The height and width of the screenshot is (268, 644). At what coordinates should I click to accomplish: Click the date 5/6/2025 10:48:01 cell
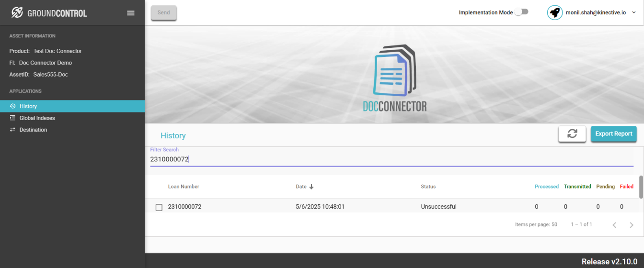(320, 207)
